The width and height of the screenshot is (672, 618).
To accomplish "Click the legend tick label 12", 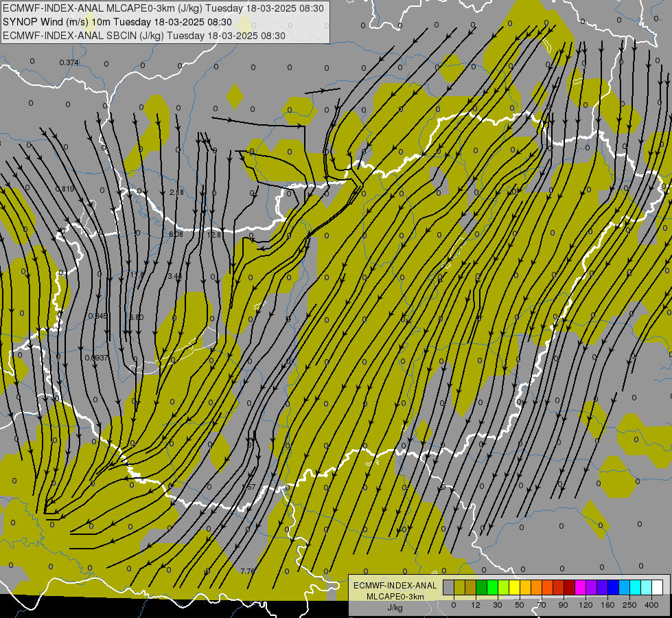I will pyautogui.click(x=476, y=605).
